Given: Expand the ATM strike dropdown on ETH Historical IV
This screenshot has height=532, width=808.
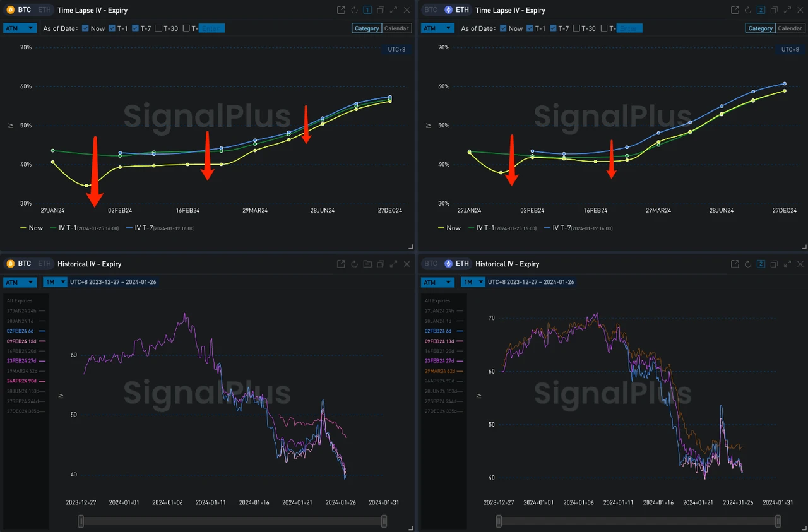Looking at the screenshot, I should [437, 282].
